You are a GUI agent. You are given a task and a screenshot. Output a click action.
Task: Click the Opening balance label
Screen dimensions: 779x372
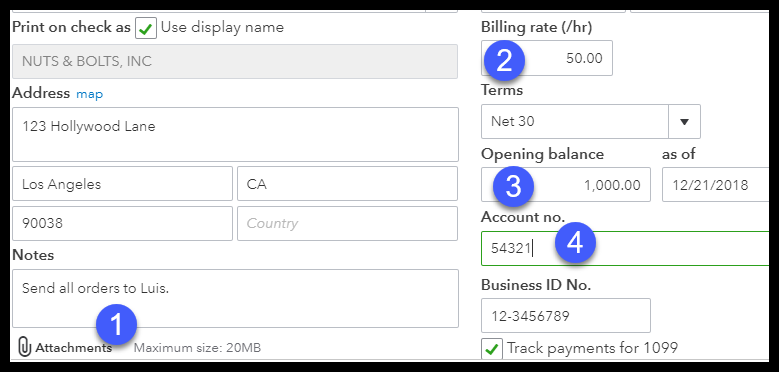543,154
